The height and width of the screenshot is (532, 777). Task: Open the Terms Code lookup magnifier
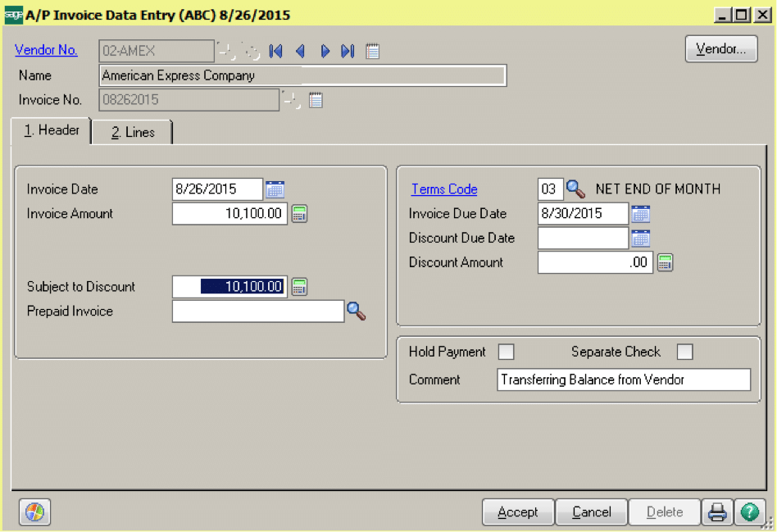pyautogui.click(x=576, y=189)
